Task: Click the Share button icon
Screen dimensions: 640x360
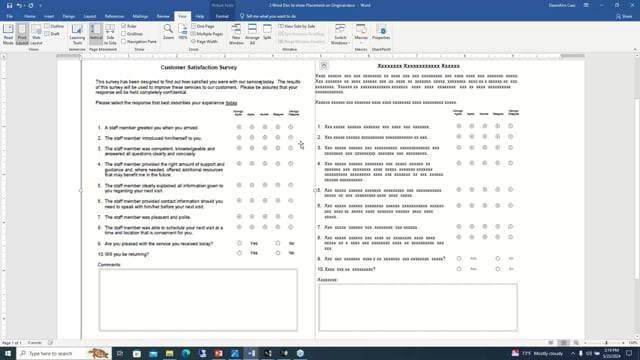Action: pyautogui.click(x=624, y=16)
